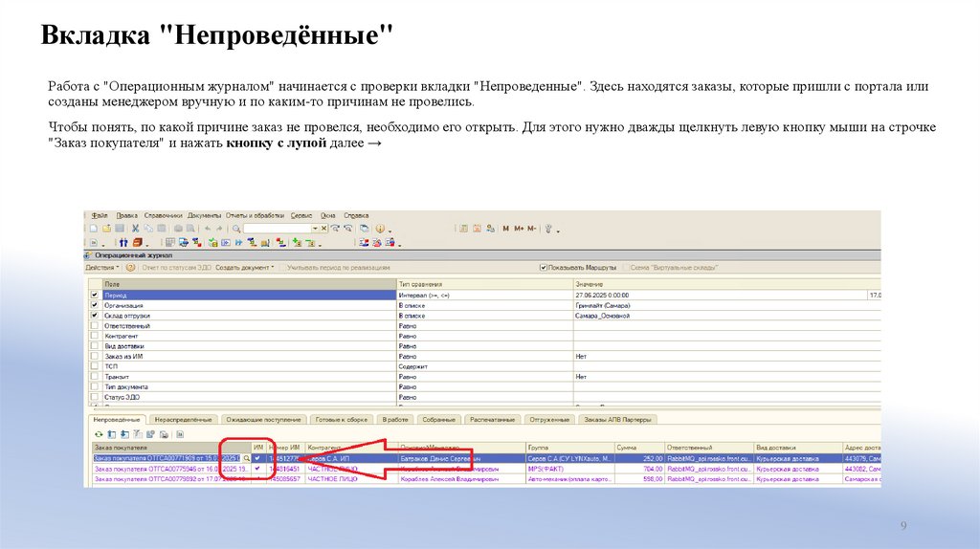
Task: Expand the arrow next to help info icon
Action: point(390,231)
